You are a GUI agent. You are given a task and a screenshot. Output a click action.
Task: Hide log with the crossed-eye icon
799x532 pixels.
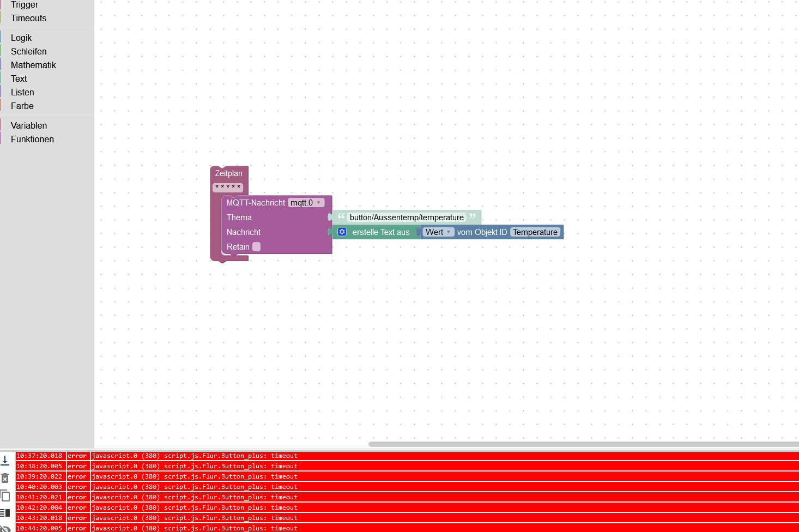point(5,529)
